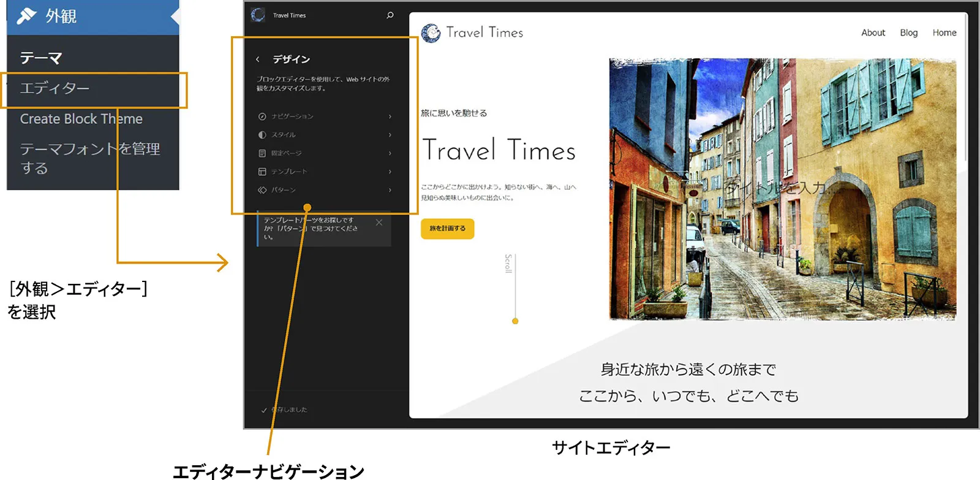Click the Travel Times site title in preview header
This screenshot has height=480, width=980.
pyautogui.click(x=484, y=32)
